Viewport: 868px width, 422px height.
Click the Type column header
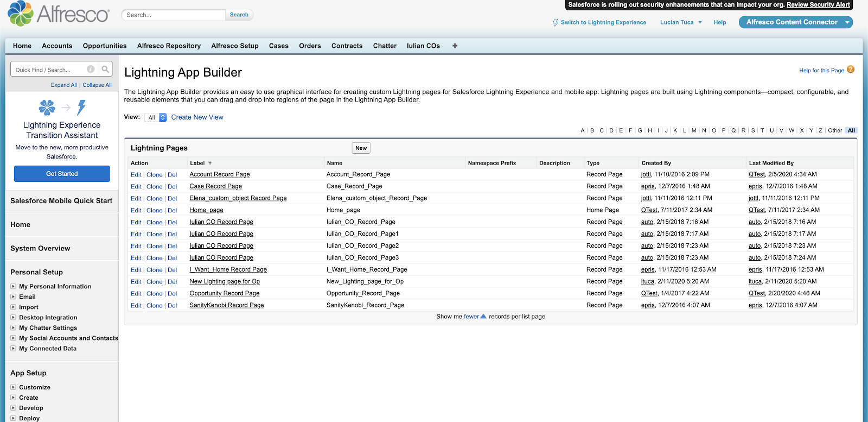coord(593,163)
